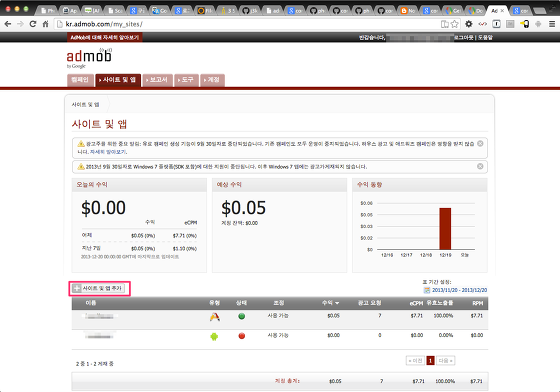This screenshot has height=392, width=560.
Task: Click the eCPM column header in the table
Action: (x=416, y=303)
